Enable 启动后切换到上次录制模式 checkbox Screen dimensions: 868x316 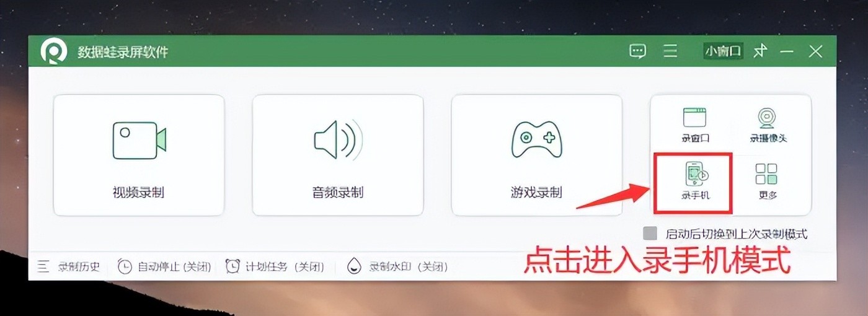(650, 234)
